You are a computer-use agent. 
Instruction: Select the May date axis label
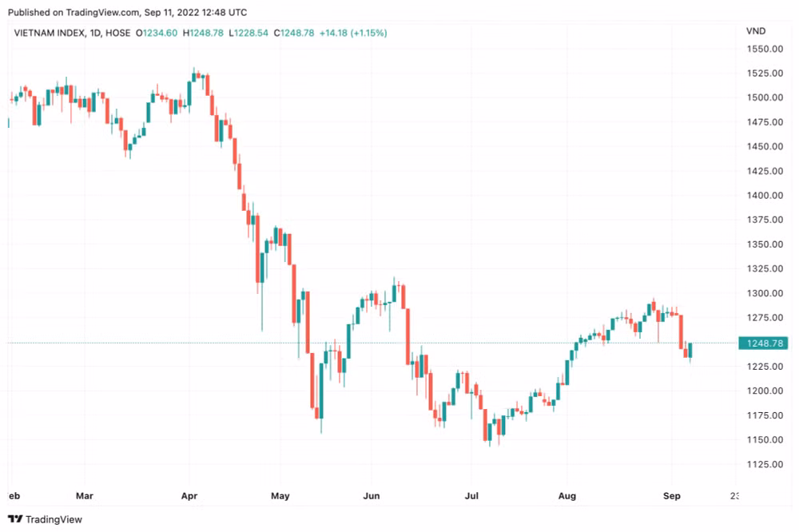point(280,496)
